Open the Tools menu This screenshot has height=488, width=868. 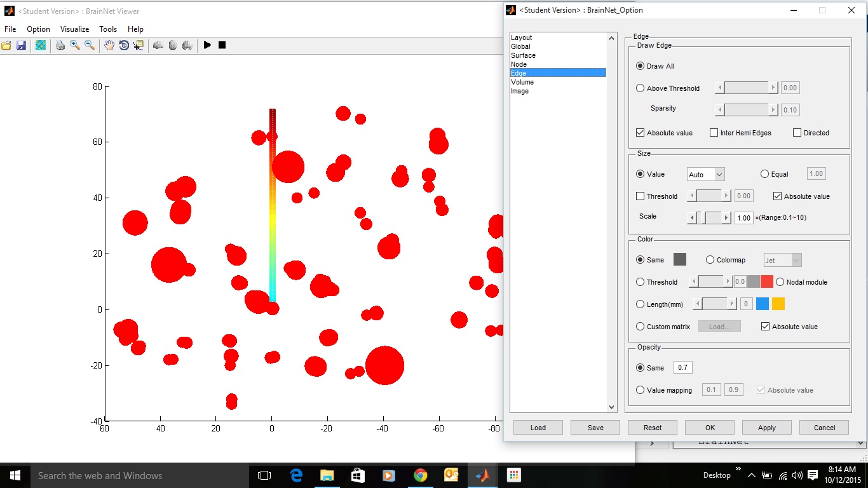[x=108, y=29]
